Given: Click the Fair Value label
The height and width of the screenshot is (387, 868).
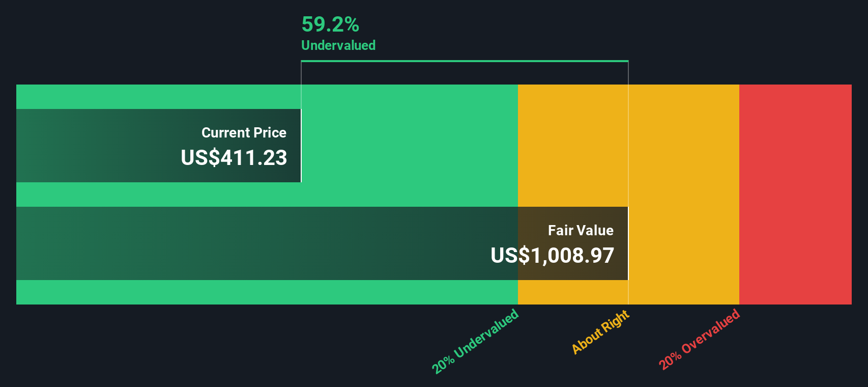Looking at the screenshot, I should [x=581, y=231].
